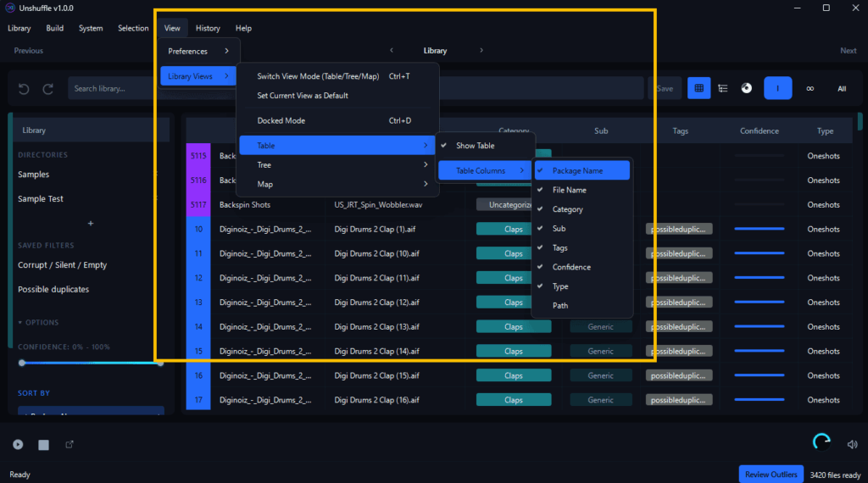Collapse the Options section

(x=38, y=323)
